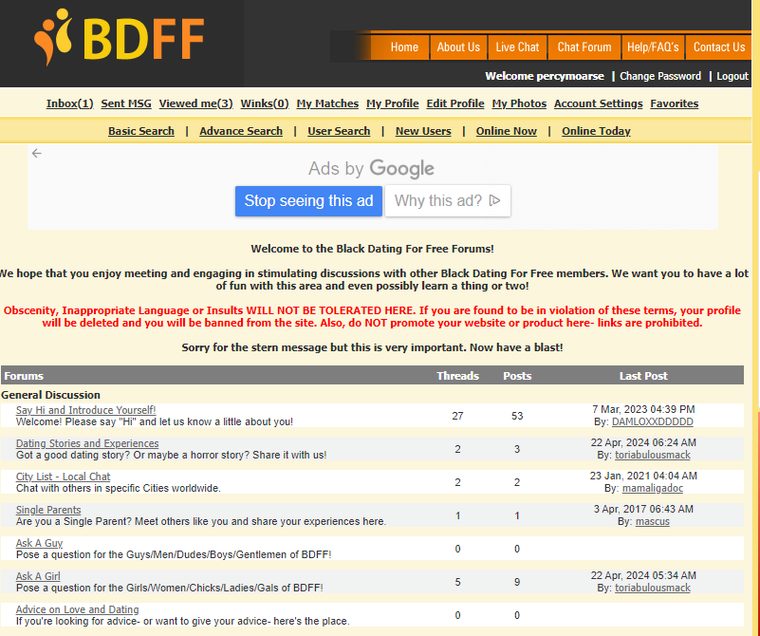The height and width of the screenshot is (636, 760).
Task: Log out via the Logout link
Action: point(732,76)
